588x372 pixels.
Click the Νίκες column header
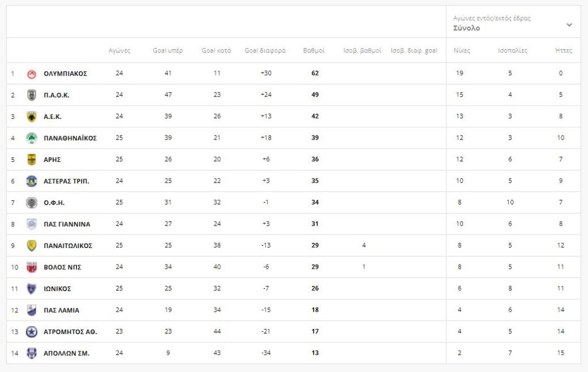462,51
